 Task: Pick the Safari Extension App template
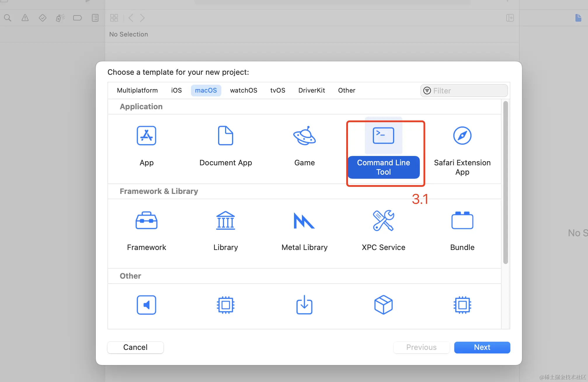(462, 136)
